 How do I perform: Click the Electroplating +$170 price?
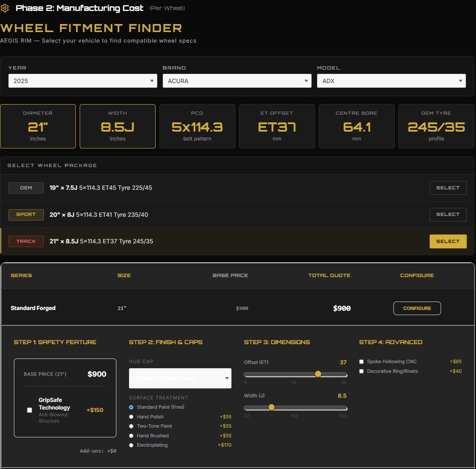(225, 445)
